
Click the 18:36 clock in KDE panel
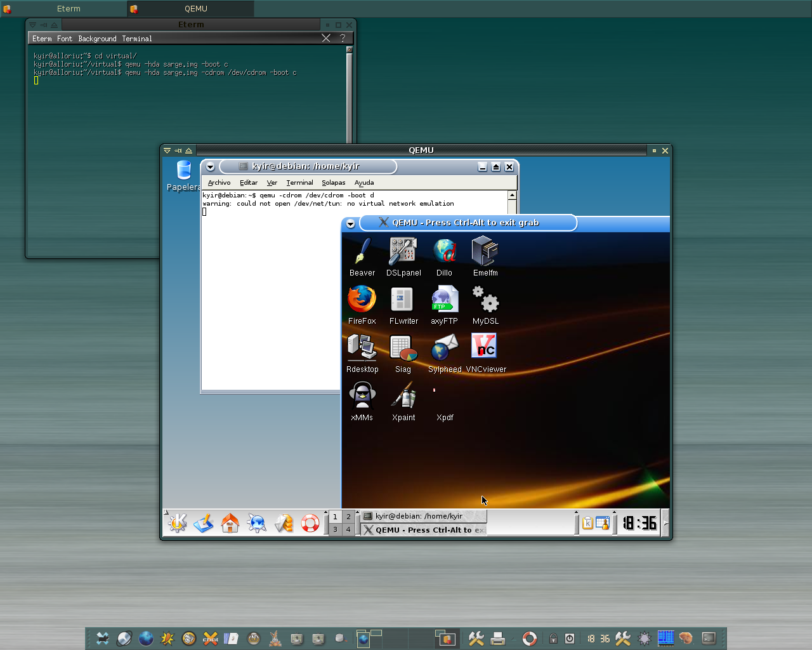click(x=639, y=523)
